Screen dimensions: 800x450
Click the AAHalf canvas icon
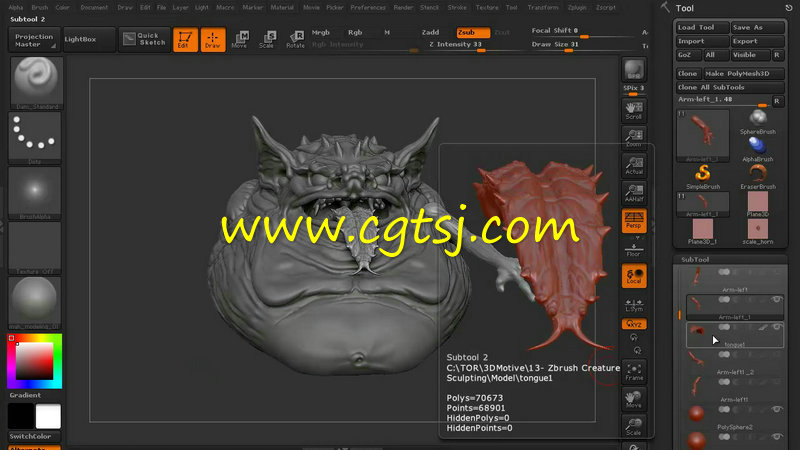coord(634,193)
